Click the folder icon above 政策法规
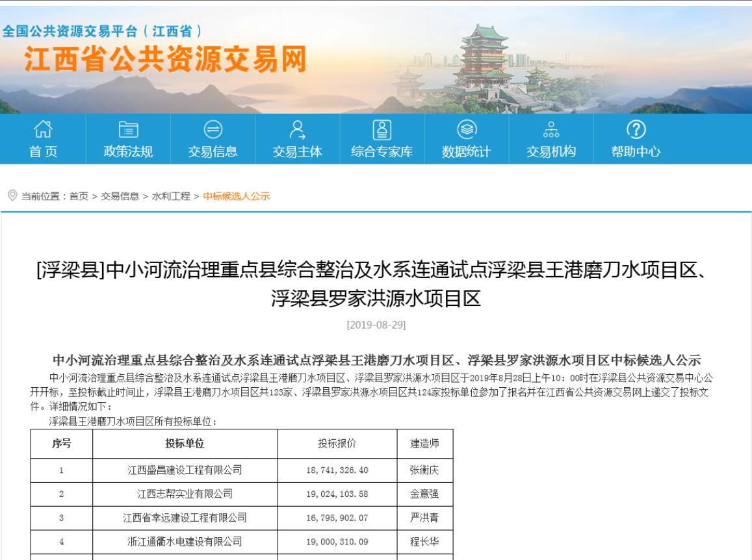The height and width of the screenshot is (560, 752). (x=128, y=129)
